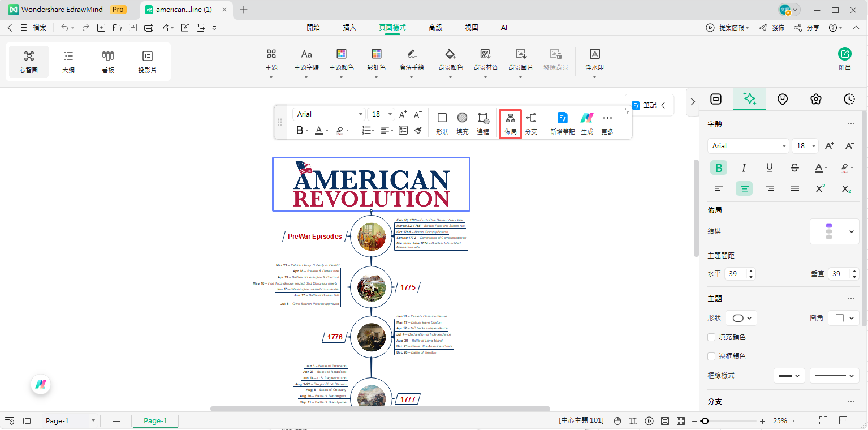
Task: Open the 彩虹色 rainbow color tool
Action: [x=376, y=54]
